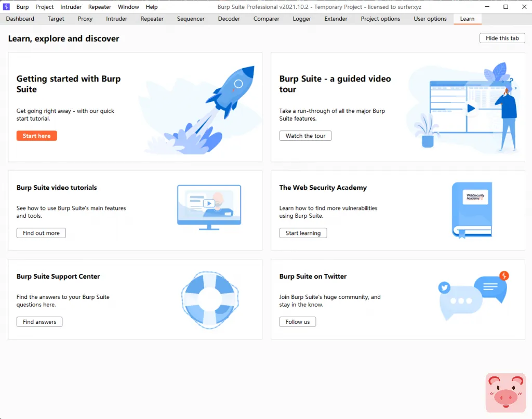Open the Project menu
532x419 pixels.
tap(45, 7)
